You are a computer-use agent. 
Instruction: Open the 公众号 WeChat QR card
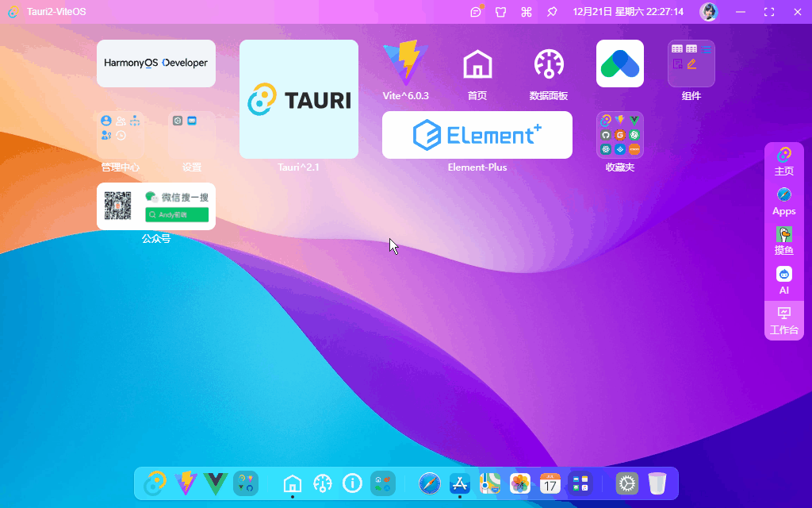click(x=156, y=206)
